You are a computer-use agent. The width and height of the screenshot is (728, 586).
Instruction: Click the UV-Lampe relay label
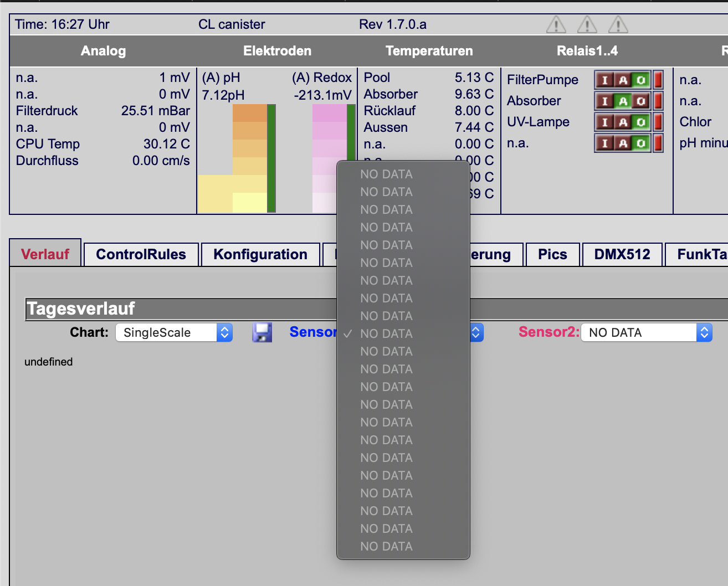[x=538, y=122]
